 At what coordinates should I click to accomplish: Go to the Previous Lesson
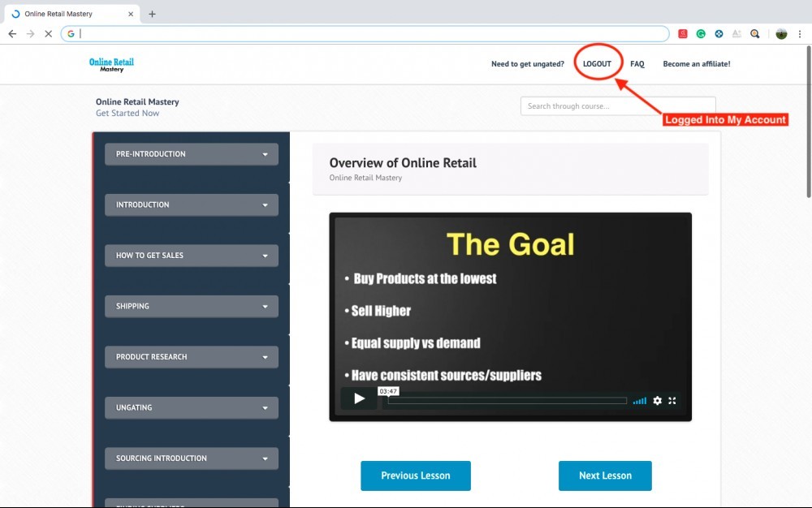[415, 476]
